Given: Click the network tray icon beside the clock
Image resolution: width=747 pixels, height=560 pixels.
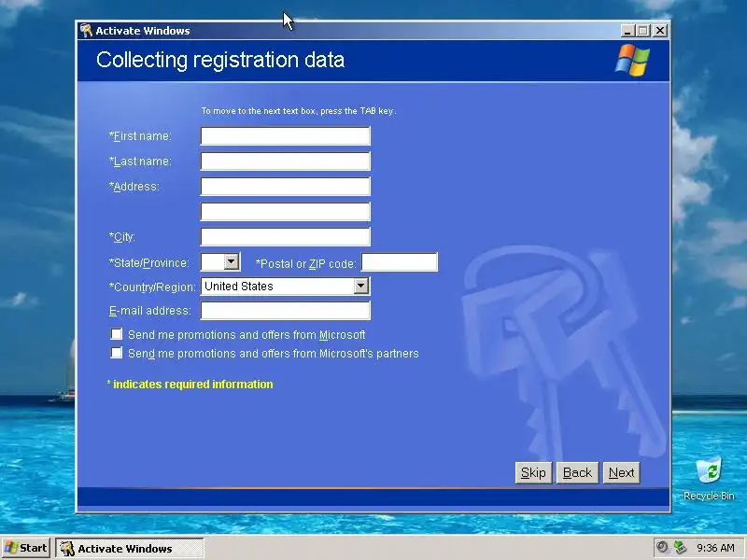Looking at the screenshot, I should tap(681, 548).
